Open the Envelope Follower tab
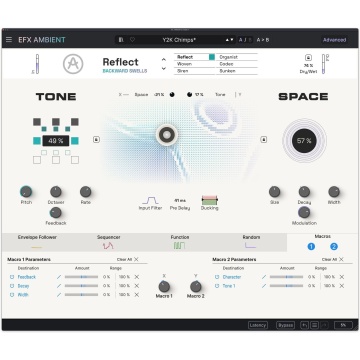This screenshot has width=360, height=360. (37, 242)
